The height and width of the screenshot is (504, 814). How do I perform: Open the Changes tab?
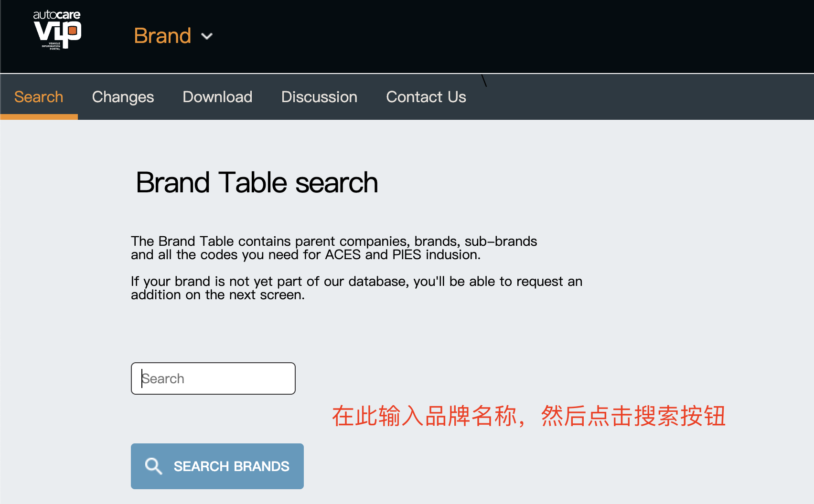[123, 97]
